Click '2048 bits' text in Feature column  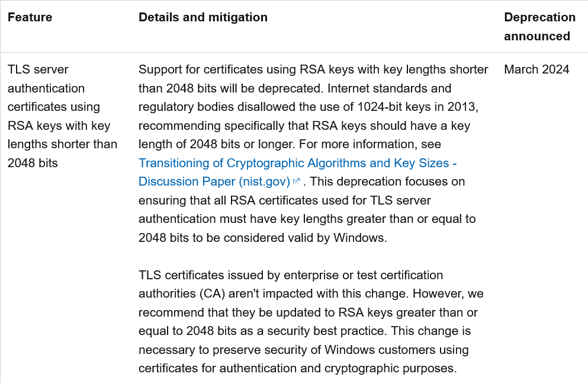click(33, 163)
